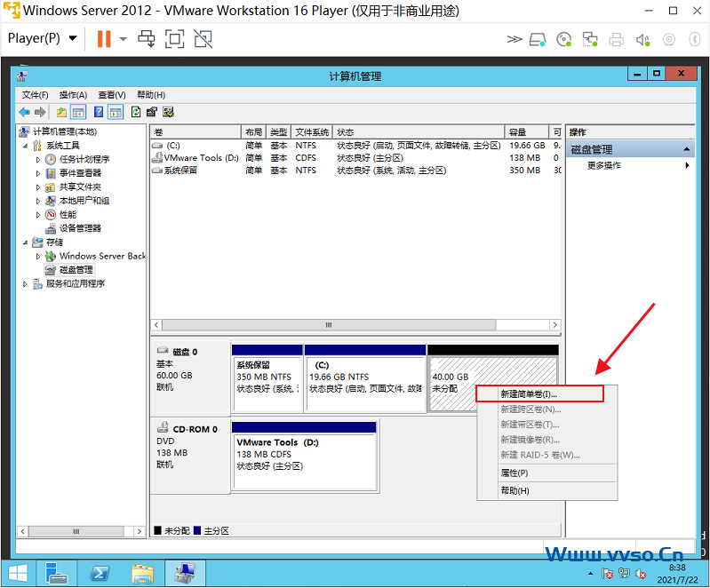Open the 帮助(H) menu
Viewport: 710px width, 588px height.
click(151, 95)
